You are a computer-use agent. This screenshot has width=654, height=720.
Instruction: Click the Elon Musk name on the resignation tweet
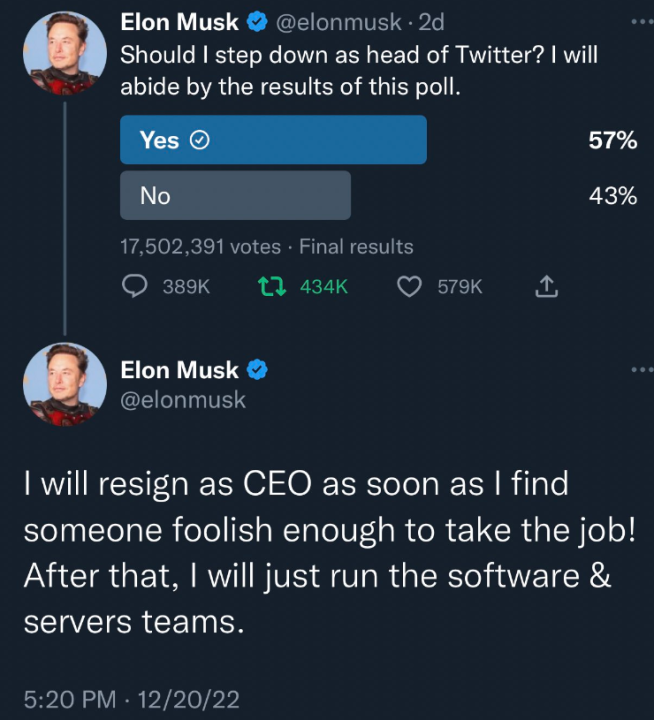tap(179, 370)
